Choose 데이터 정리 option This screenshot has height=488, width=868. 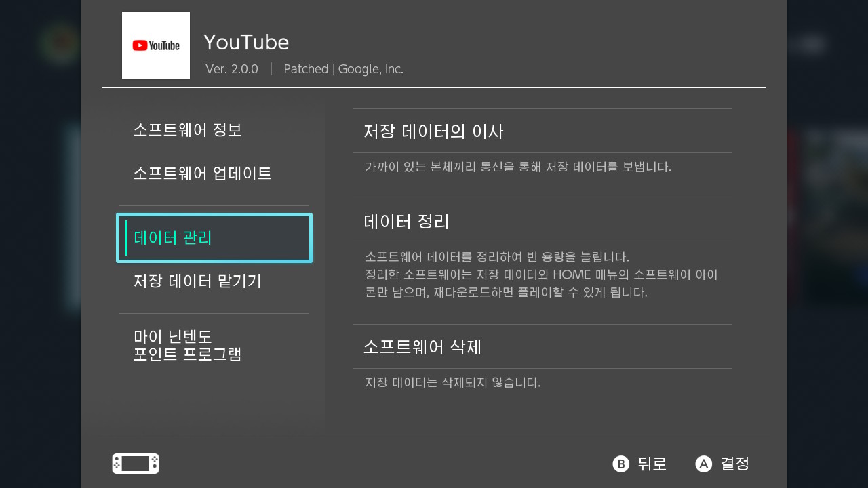click(542, 221)
